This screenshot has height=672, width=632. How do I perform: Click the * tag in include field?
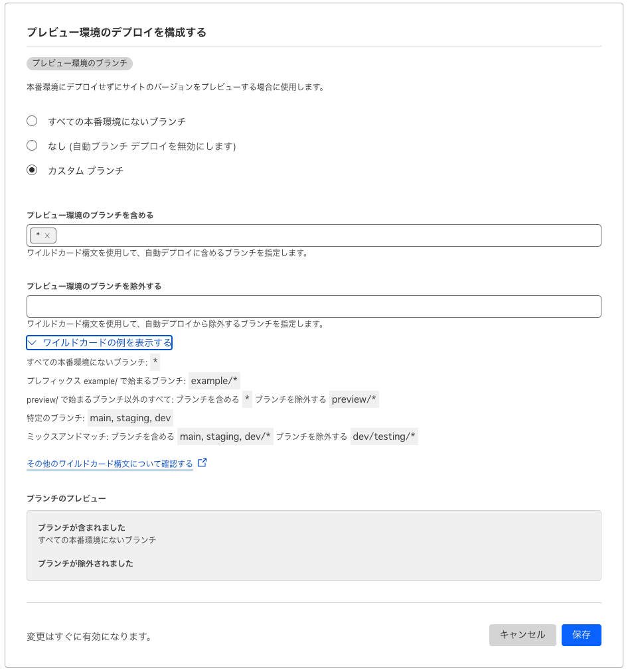(x=38, y=235)
